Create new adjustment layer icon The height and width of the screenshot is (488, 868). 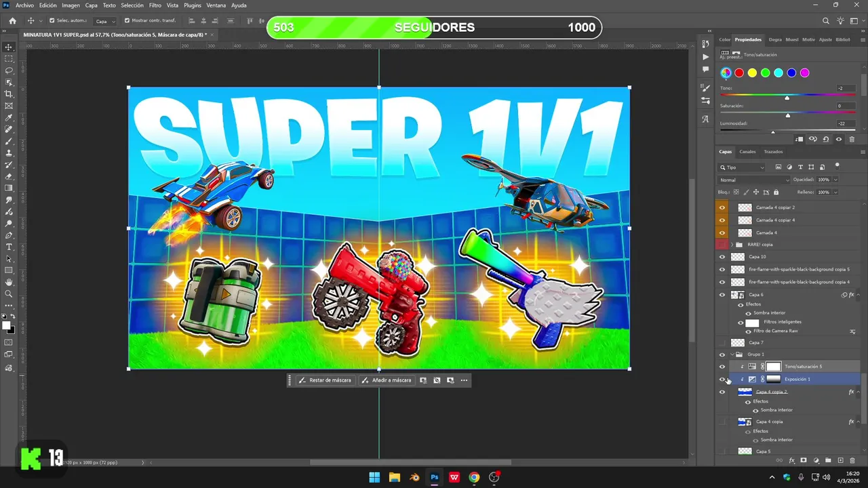(816, 461)
